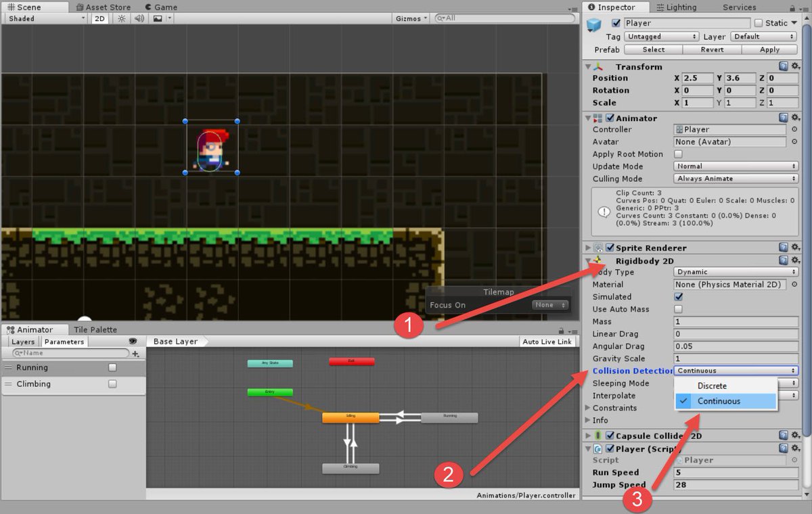Select Discrete in the Collision Detection dropdown
Image resolution: width=812 pixels, height=514 pixels.
(x=712, y=385)
